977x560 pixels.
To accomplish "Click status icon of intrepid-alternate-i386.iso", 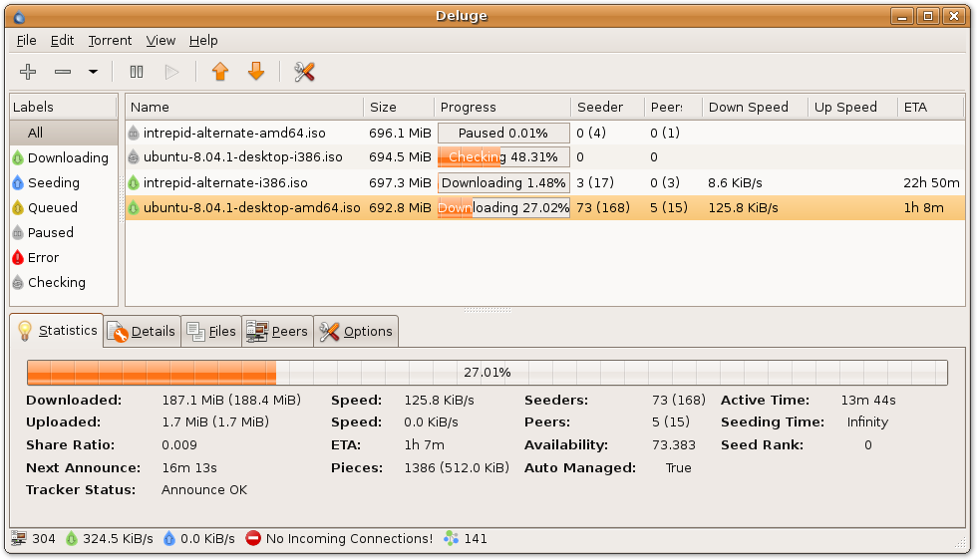I will [134, 182].
